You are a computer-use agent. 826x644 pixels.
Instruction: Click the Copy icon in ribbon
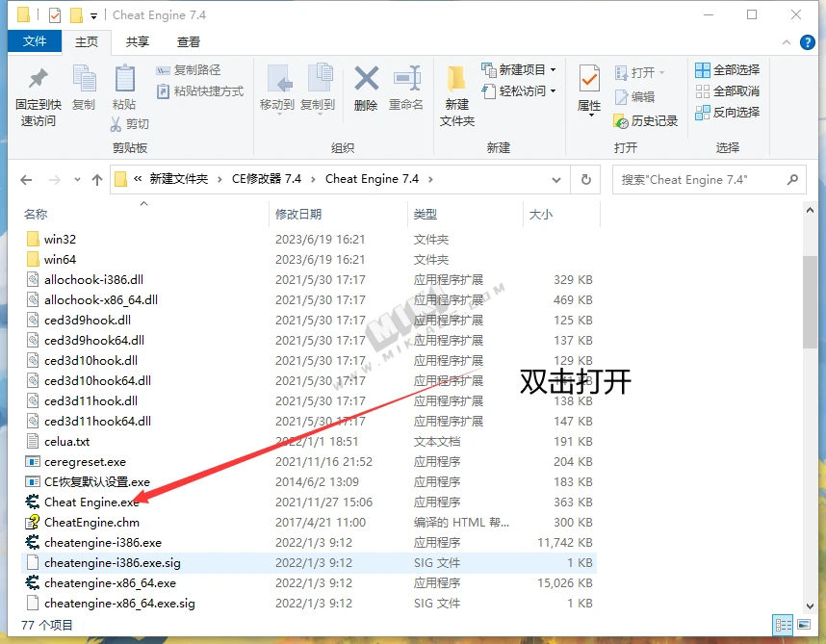pos(84,79)
